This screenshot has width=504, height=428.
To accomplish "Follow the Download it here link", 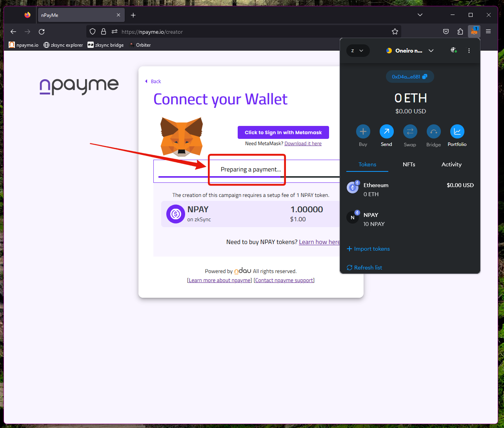I will 303,144.
